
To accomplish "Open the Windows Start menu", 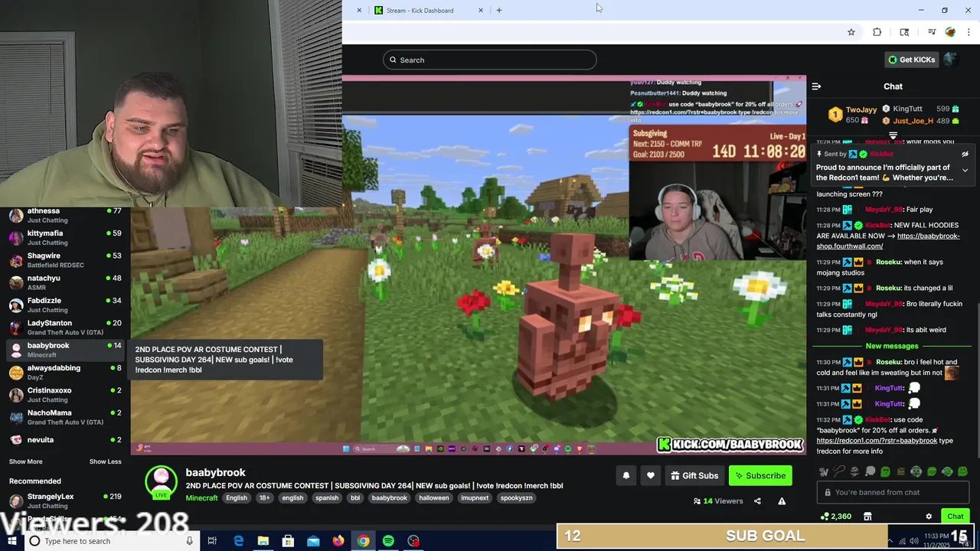I will pos(11,541).
